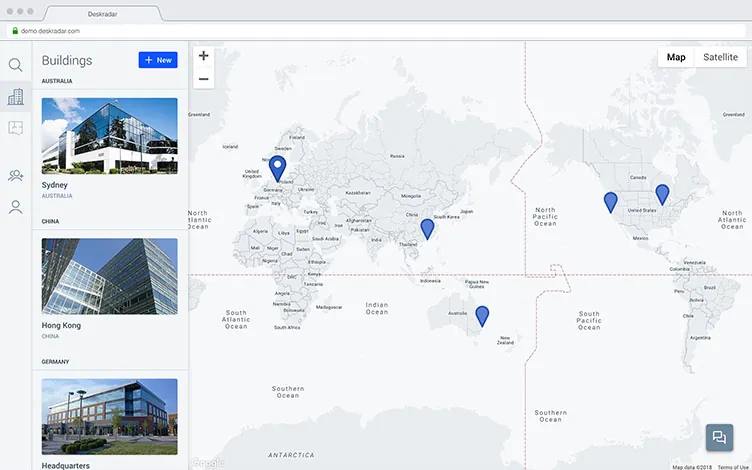Click the Indonesia label on map

pos(430,281)
